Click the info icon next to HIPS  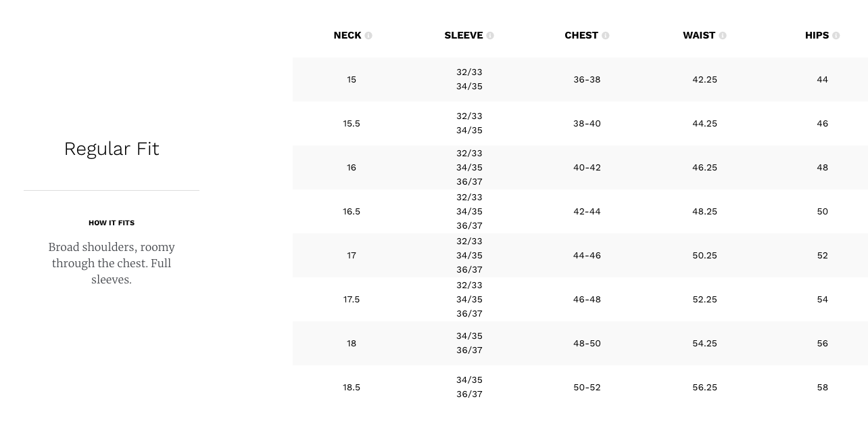pos(836,36)
